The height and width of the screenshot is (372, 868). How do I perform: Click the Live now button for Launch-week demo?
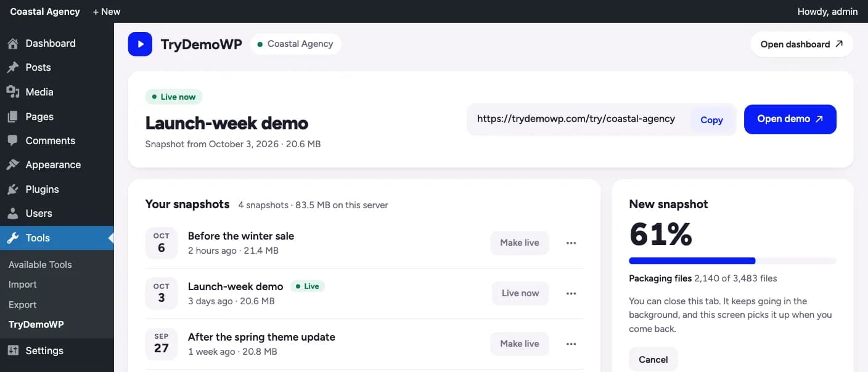coord(520,293)
